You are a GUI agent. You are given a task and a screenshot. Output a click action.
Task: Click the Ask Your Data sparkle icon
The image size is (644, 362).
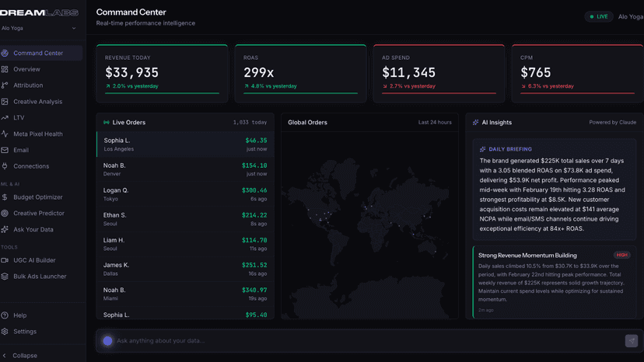coord(5,229)
